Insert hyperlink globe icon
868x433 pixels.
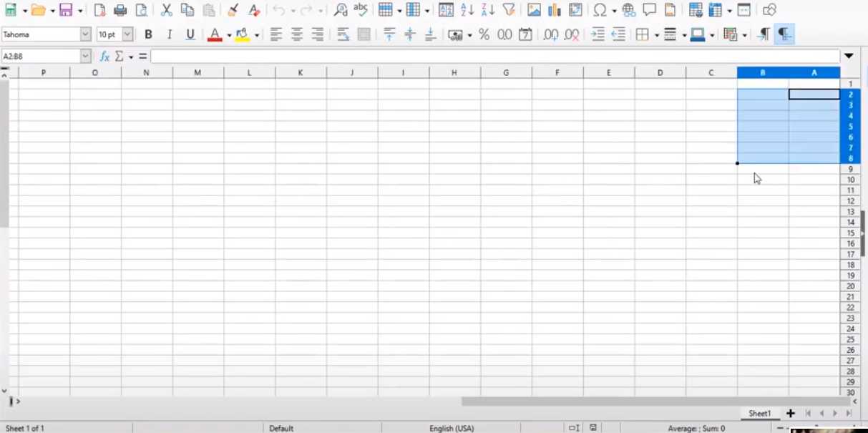(x=629, y=10)
